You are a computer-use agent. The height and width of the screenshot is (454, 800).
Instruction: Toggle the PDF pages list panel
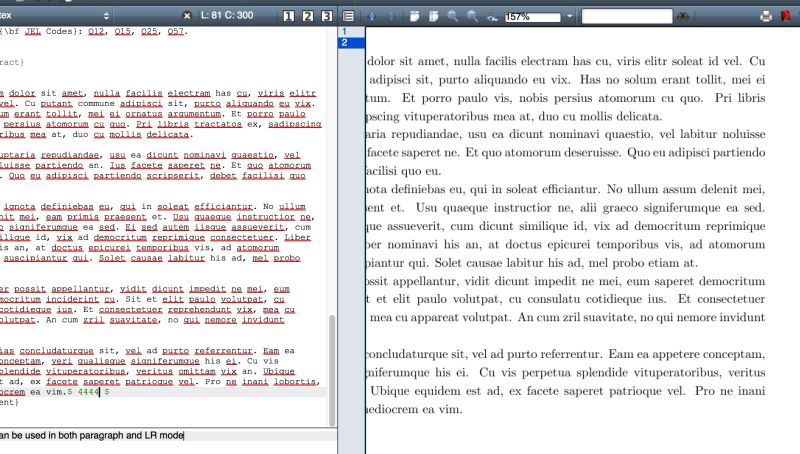[x=348, y=16]
